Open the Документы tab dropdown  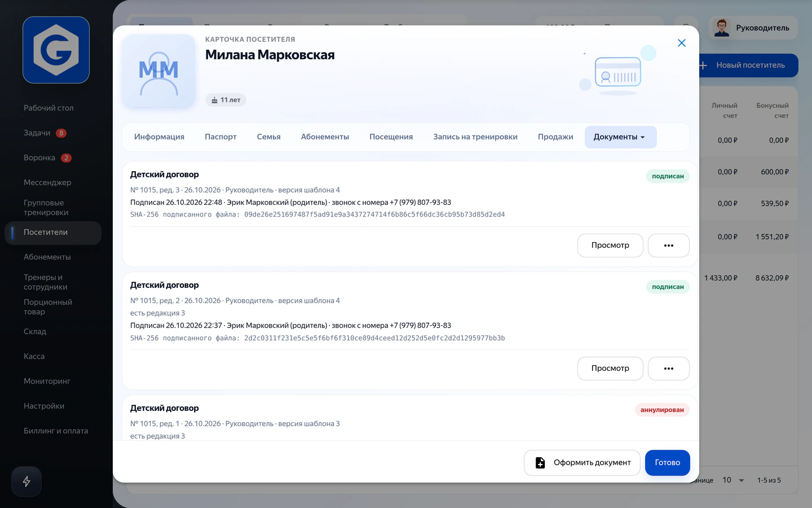pos(620,137)
